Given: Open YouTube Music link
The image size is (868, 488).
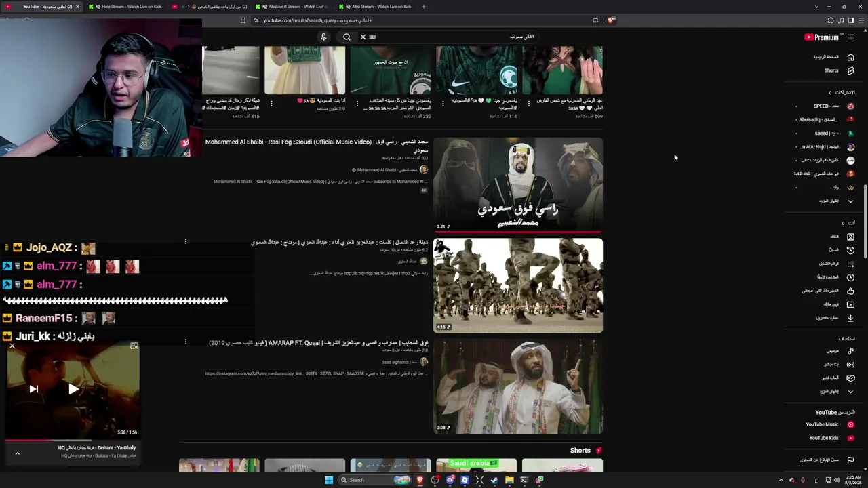Looking at the screenshot, I should [x=829, y=425].
